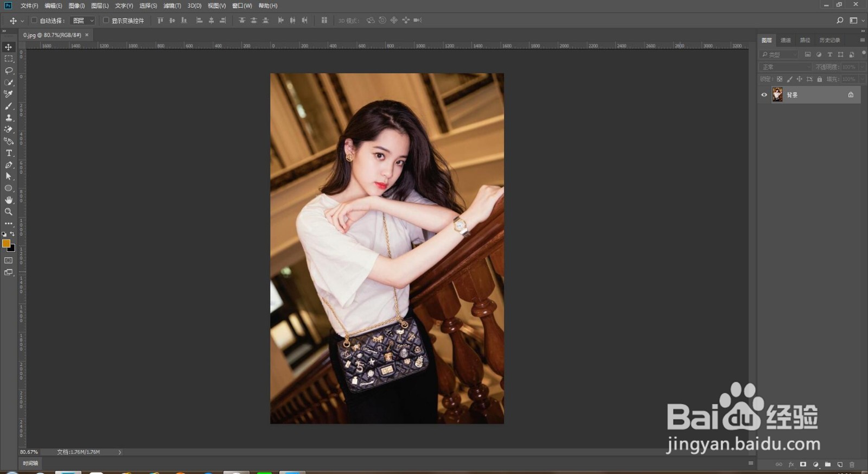The image size is (868, 474).
Task: Close the 0.jpg document tab
Action: point(87,35)
